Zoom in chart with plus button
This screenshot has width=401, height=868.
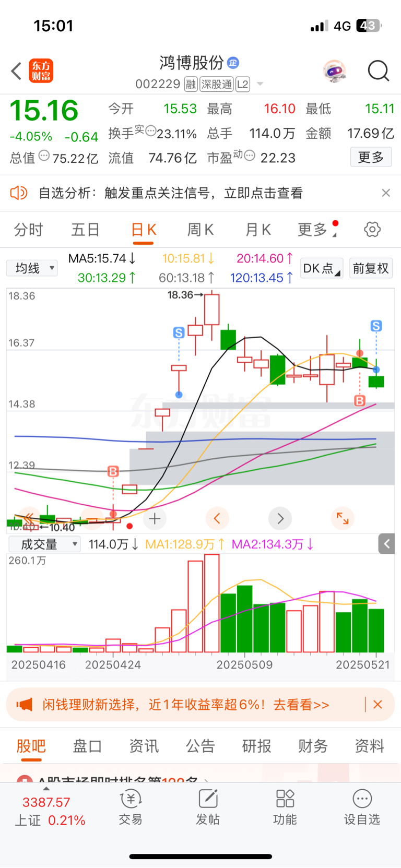155,518
